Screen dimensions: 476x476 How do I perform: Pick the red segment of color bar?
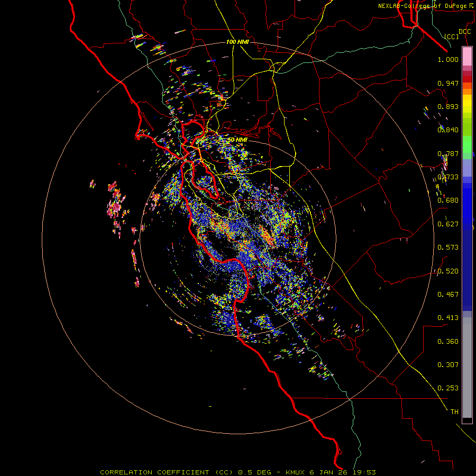[467, 79]
